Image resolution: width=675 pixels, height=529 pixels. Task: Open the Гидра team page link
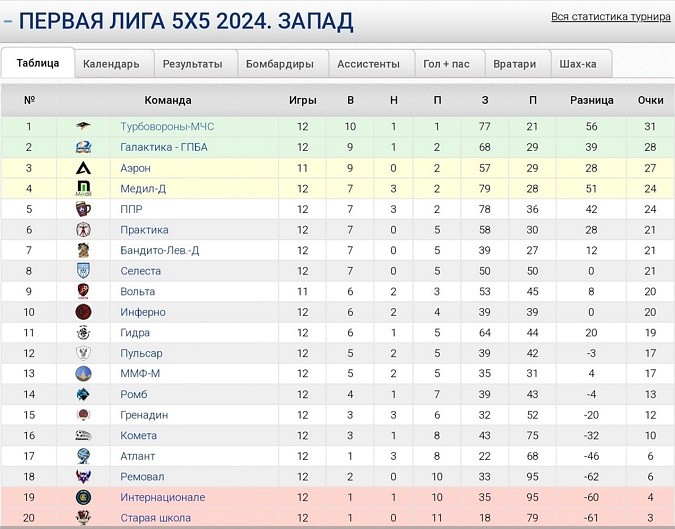pos(135,333)
